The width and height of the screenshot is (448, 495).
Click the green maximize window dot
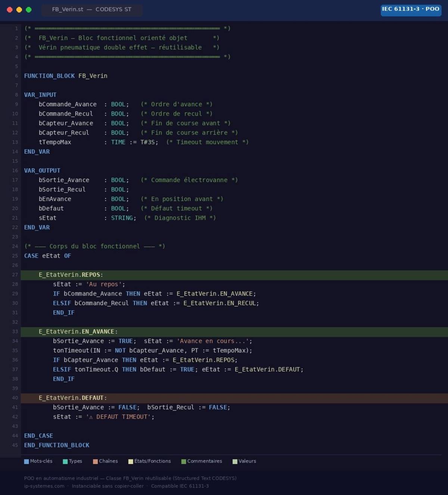[29, 10]
